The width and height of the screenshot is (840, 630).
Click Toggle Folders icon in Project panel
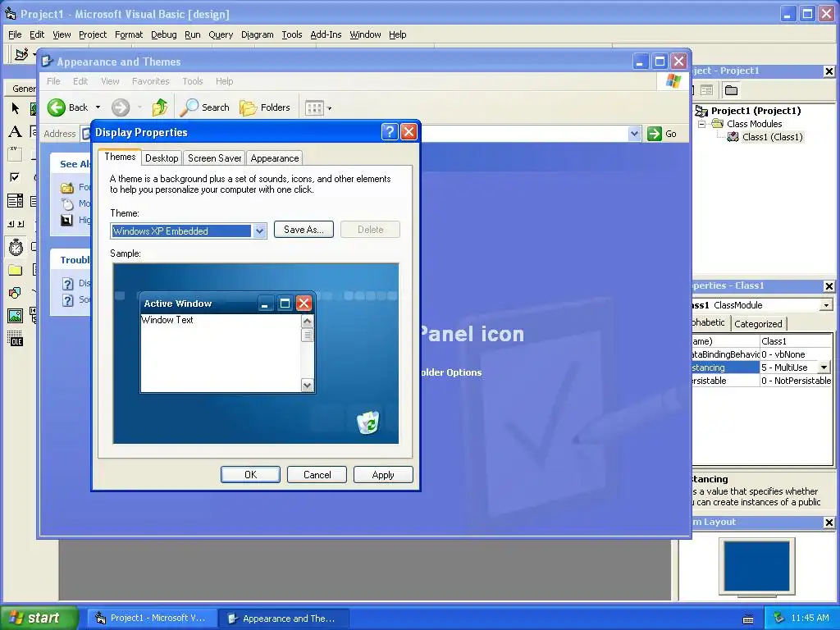click(731, 90)
